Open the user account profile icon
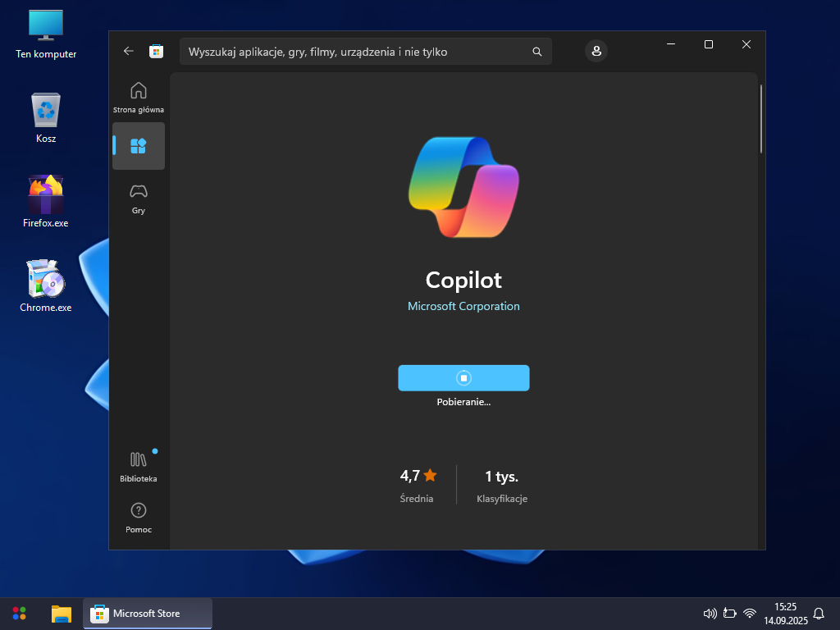The height and width of the screenshot is (630, 840). click(596, 51)
